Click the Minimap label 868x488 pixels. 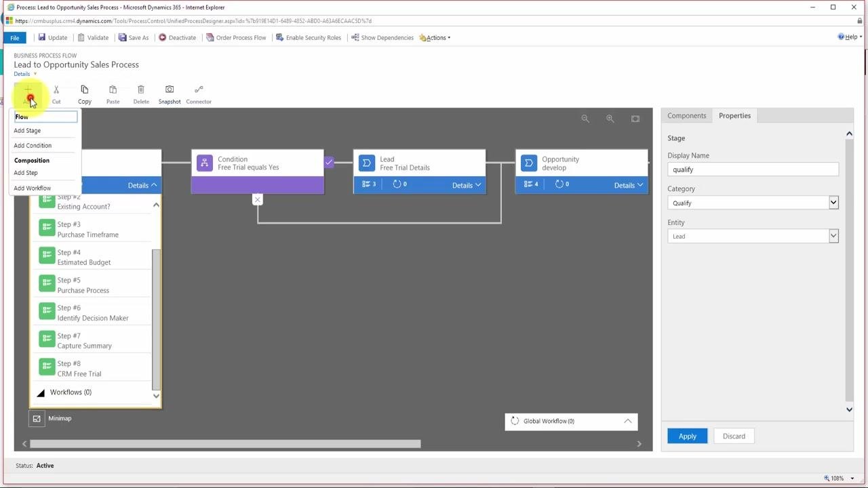click(60, 418)
